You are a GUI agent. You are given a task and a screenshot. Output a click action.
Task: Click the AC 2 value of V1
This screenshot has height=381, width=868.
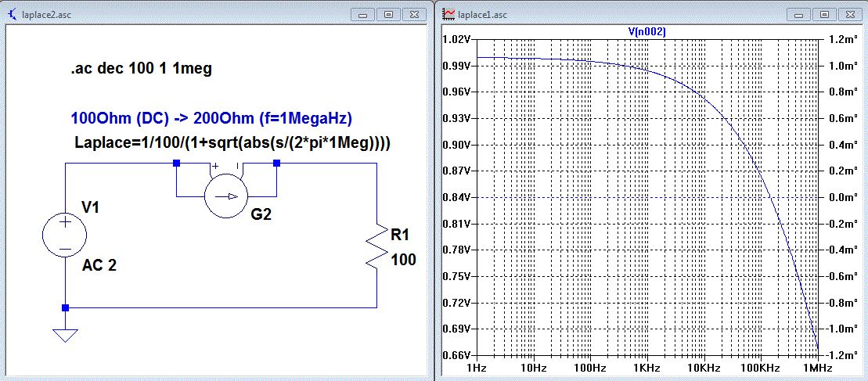99,265
